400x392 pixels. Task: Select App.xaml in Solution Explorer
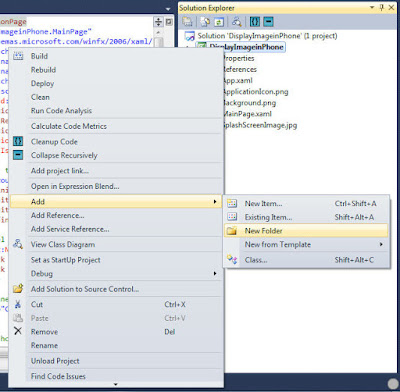(238, 80)
